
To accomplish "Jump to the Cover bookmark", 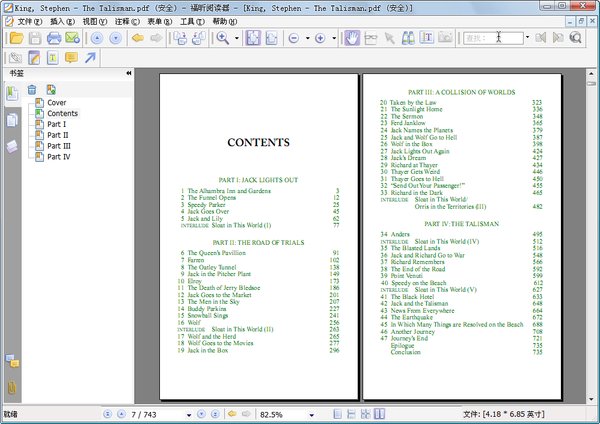I will (x=57, y=102).
